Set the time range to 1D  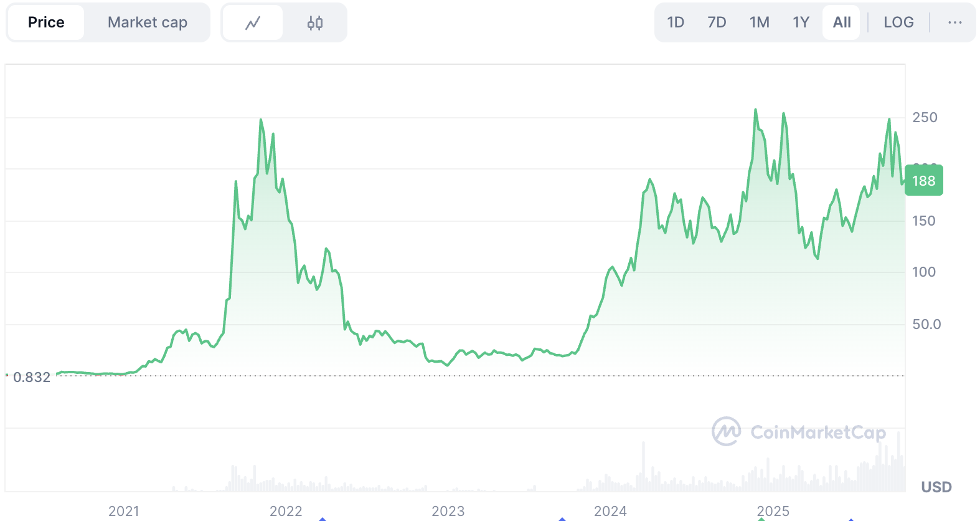coord(676,22)
